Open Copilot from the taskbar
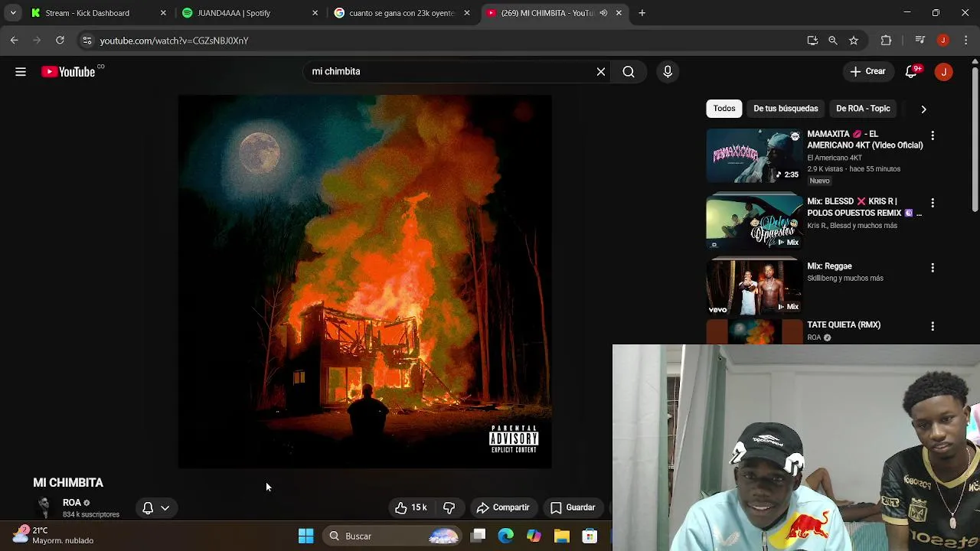Screen dimensions: 980x551 [x=534, y=536]
